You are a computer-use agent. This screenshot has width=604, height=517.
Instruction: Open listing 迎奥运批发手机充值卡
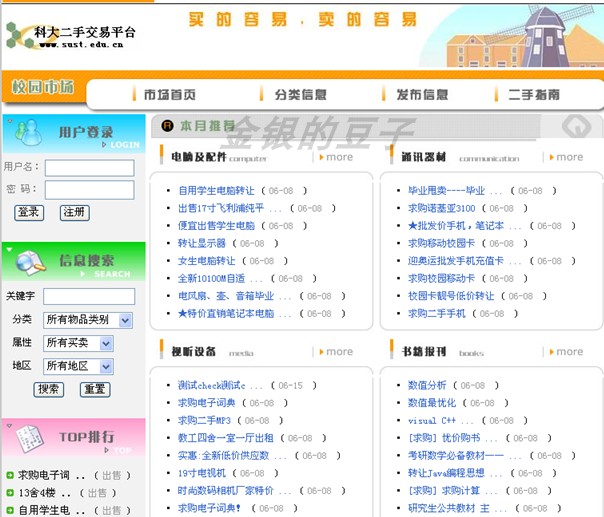(x=456, y=261)
